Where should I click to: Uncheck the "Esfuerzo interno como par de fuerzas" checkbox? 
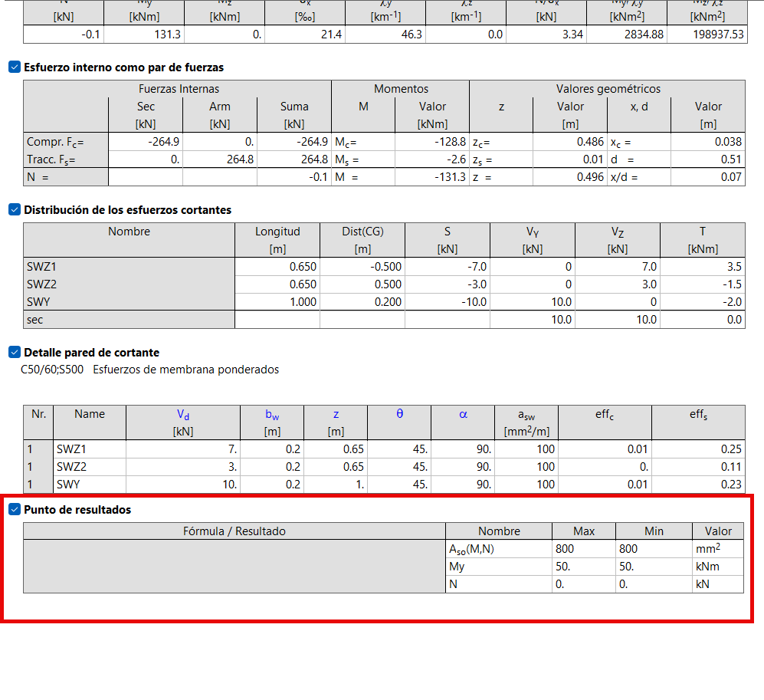[x=14, y=67]
